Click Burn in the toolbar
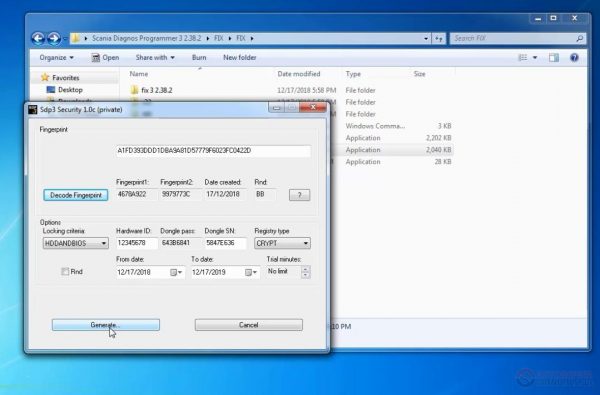600x395 pixels. pos(199,57)
